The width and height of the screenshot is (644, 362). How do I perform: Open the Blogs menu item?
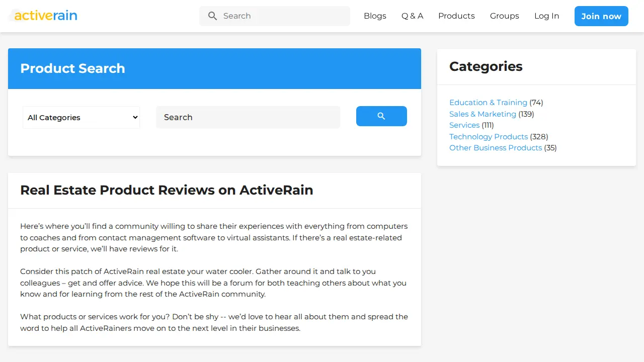point(375,16)
